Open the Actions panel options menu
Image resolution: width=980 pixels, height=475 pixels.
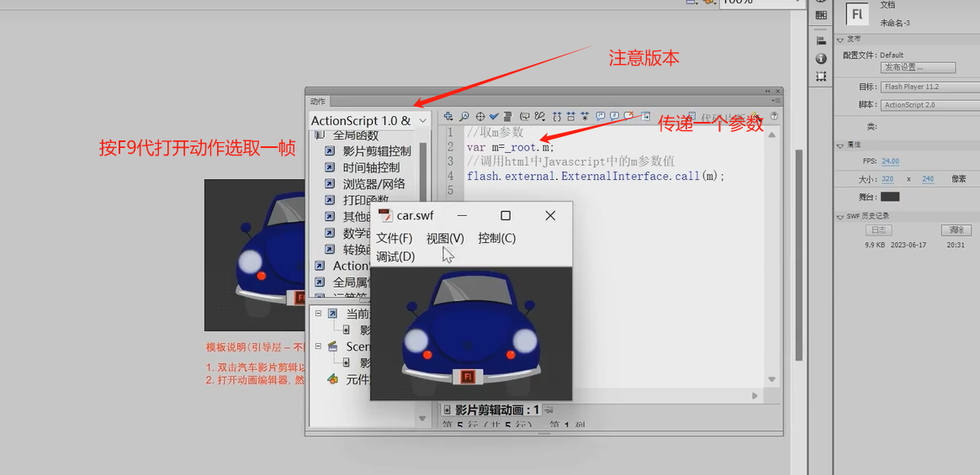click(776, 101)
